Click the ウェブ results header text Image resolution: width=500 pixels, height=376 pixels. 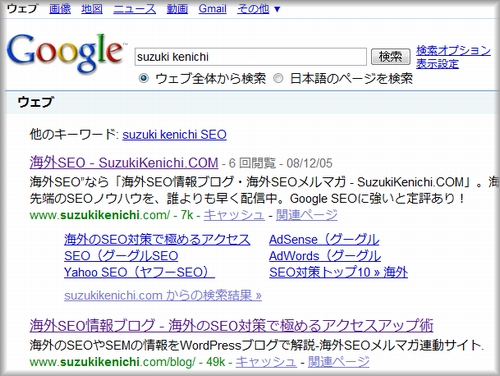[35, 102]
